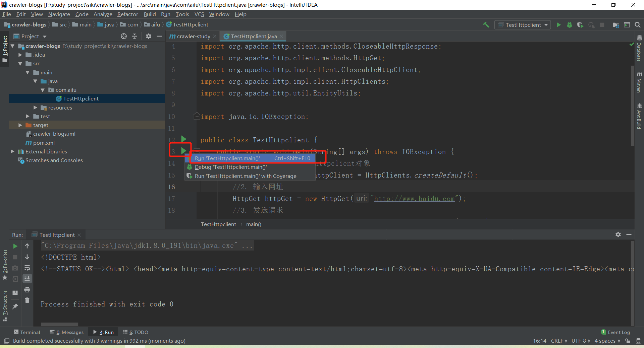
Task: Select Debug 'TestHttpclient.main()' from context menu
Action: click(231, 167)
